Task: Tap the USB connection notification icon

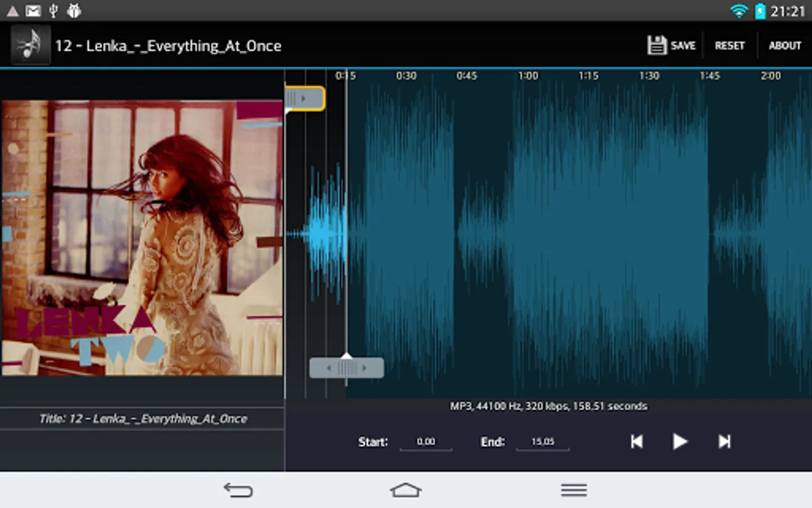Action: [54, 11]
